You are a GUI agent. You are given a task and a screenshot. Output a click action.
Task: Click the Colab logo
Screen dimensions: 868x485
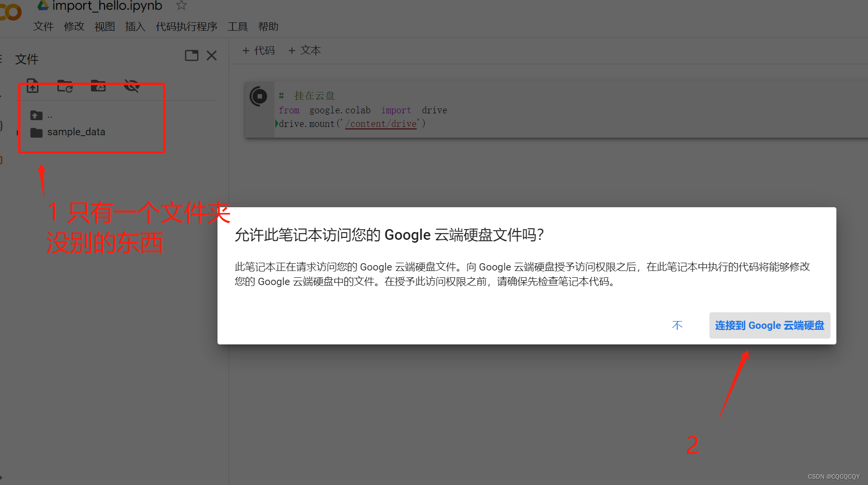10,12
